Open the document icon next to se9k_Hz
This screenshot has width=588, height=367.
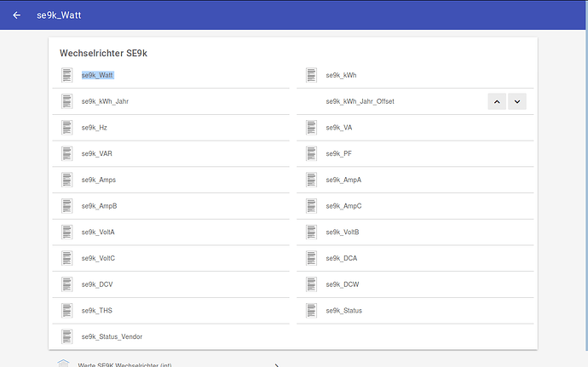pos(67,128)
